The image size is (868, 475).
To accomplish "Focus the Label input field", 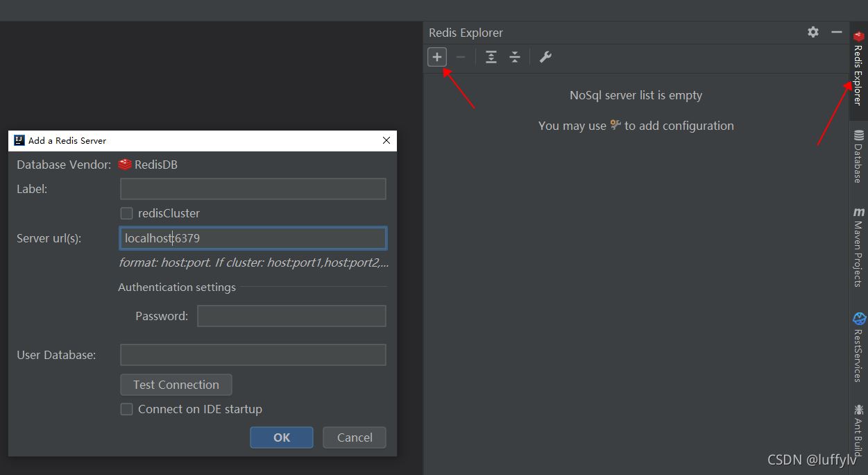I will tap(253, 189).
